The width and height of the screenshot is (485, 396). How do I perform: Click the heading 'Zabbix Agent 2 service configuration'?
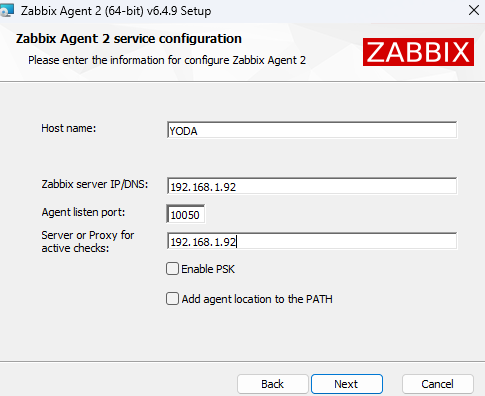point(129,39)
